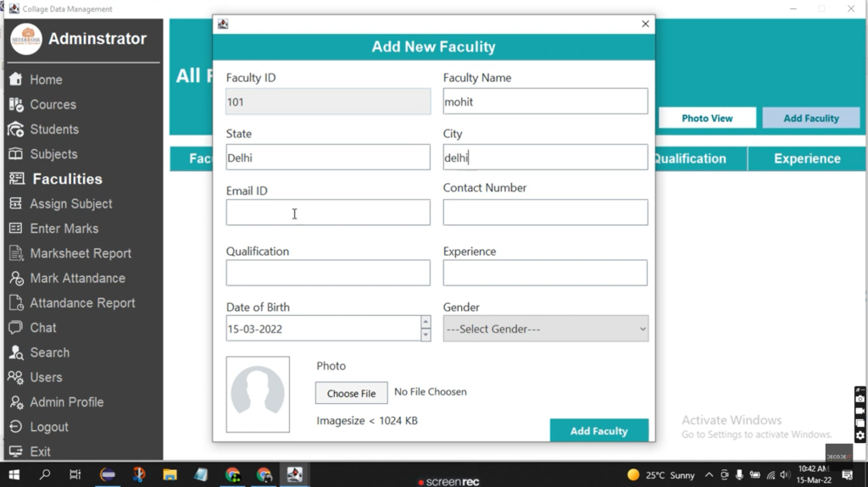Viewport: 868px width, 487px height.
Task: Click the microphone tray icon
Action: point(739,475)
